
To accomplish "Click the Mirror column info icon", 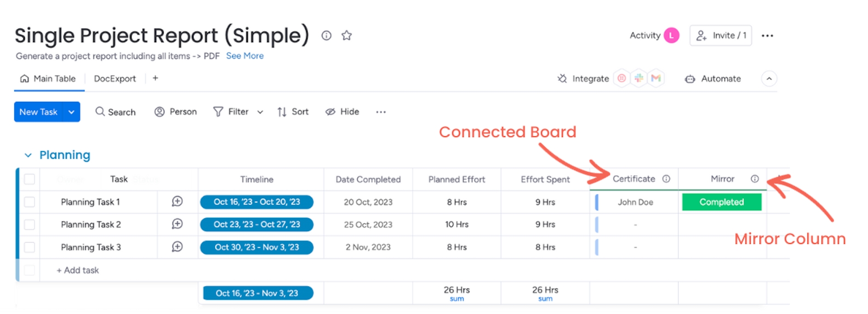I will (755, 179).
